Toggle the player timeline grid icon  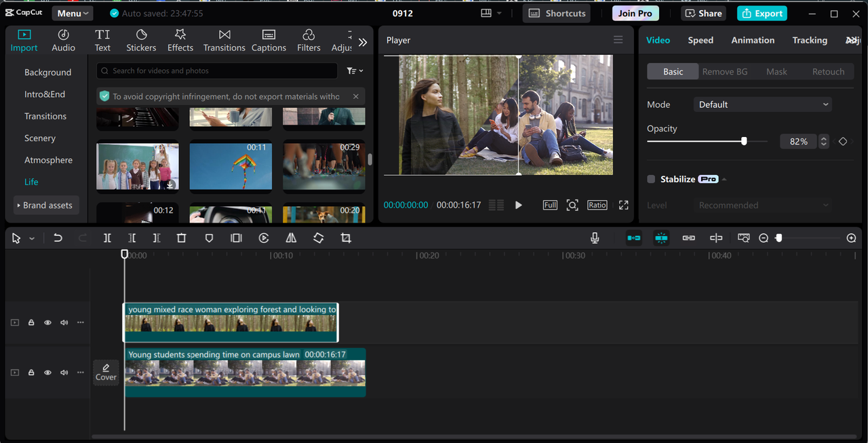click(x=496, y=205)
